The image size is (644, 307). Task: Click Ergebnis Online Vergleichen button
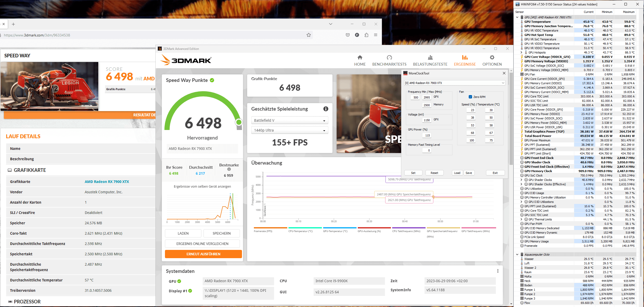(x=202, y=244)
